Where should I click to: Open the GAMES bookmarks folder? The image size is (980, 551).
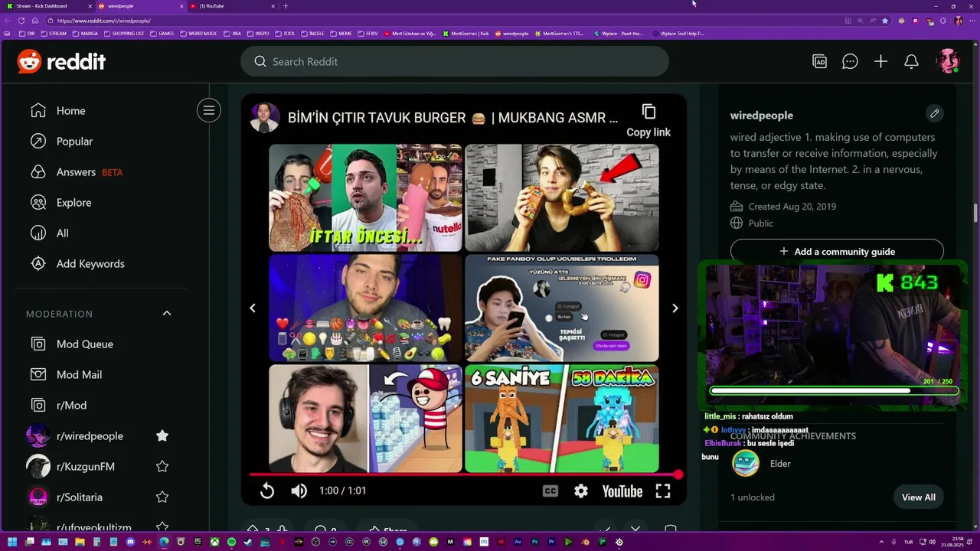pos(162,34)
